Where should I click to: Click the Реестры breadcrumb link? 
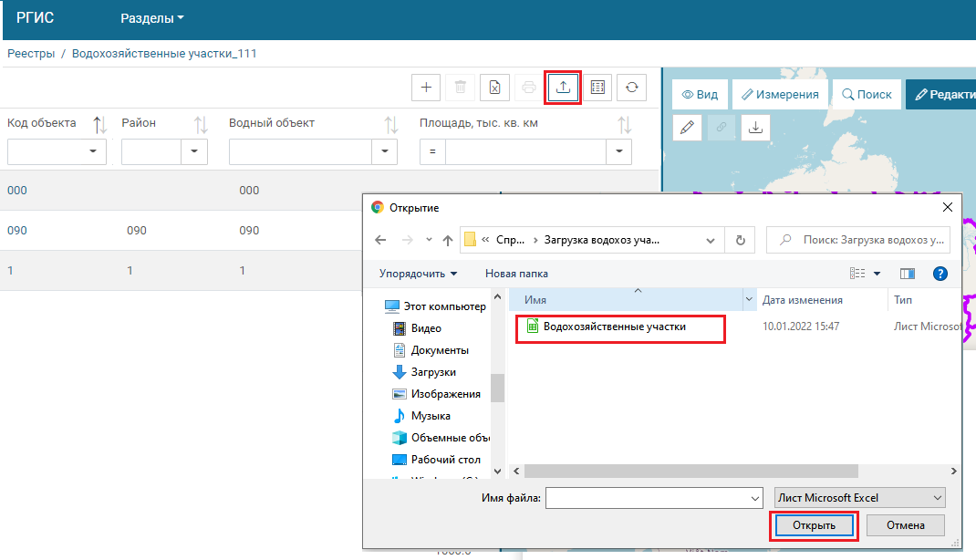pos(31,54)
